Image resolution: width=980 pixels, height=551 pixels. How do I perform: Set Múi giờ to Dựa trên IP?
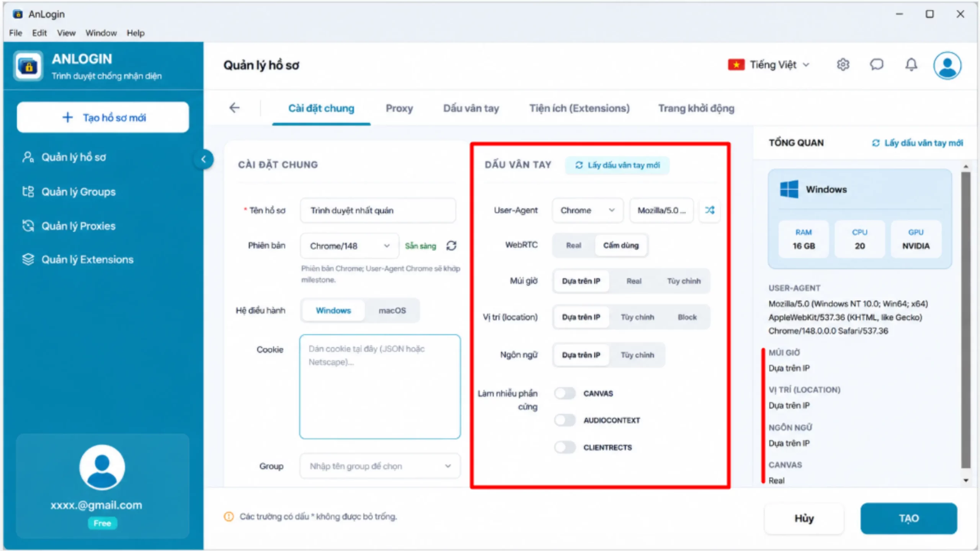(581, 281)
